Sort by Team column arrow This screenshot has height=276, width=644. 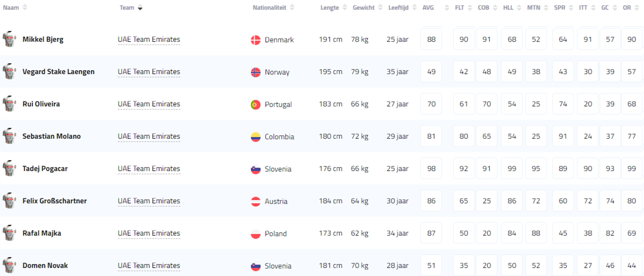[x=140, y=8]
